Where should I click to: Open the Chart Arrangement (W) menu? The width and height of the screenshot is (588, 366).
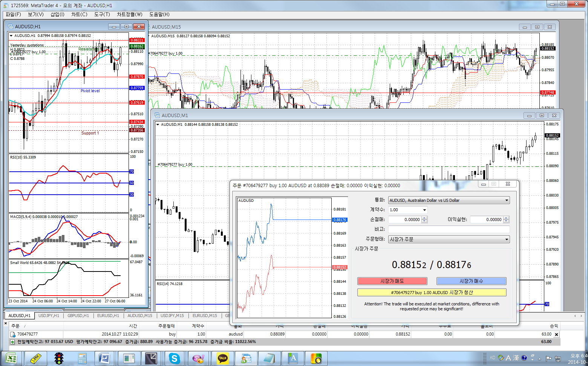130,14
